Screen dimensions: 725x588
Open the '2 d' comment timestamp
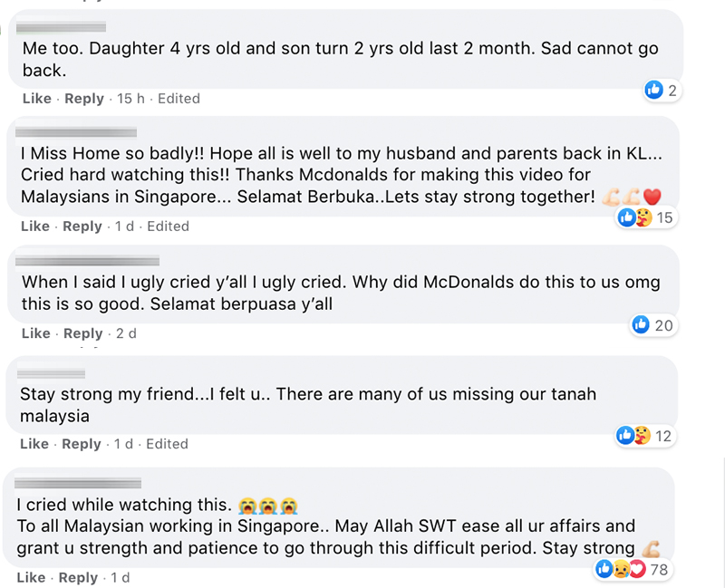pyautogui.click(x=126, y=333)
